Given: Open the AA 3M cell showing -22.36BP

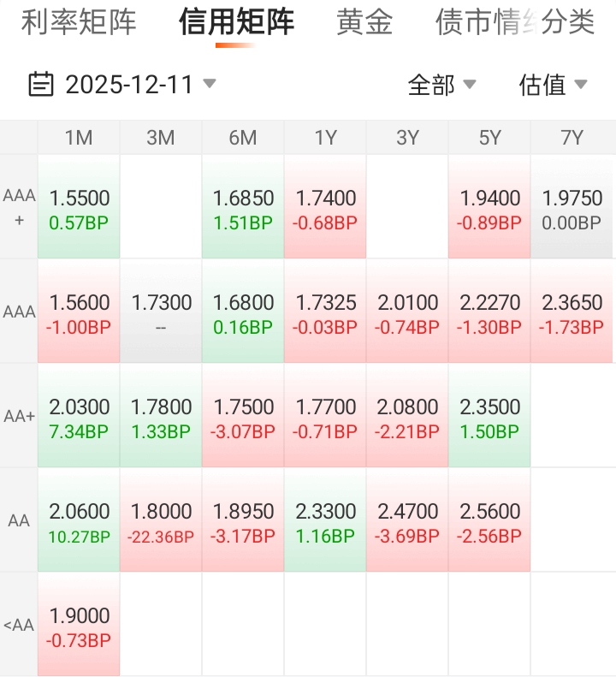Looking at the screenshot, I should click(161, 520).
